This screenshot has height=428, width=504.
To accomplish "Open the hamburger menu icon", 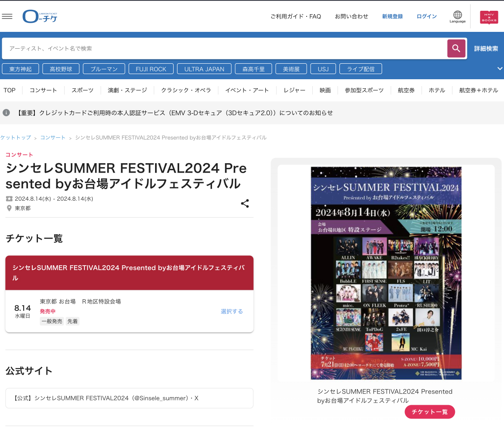I will tap(7, 16).
